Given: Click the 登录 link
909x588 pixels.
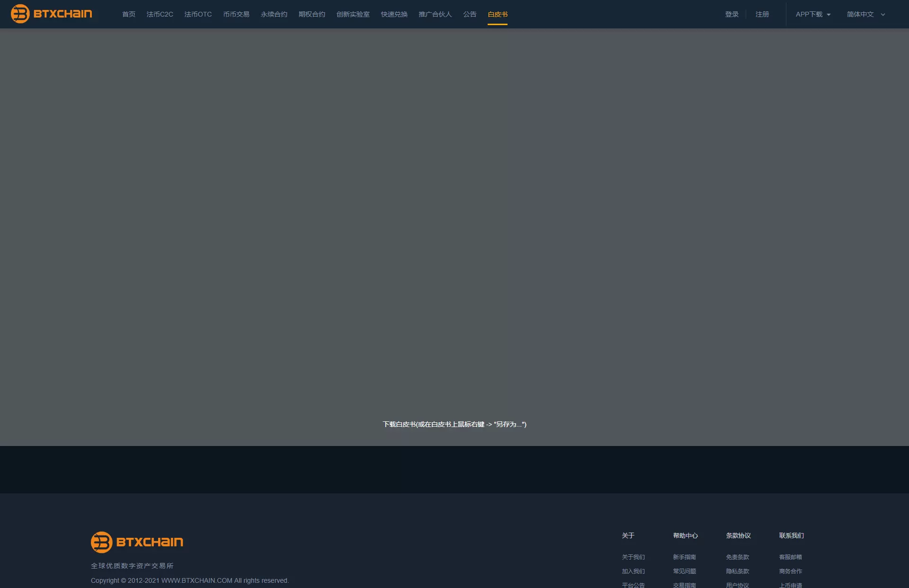Looking at the screenshot, I should tap(732, 14).
